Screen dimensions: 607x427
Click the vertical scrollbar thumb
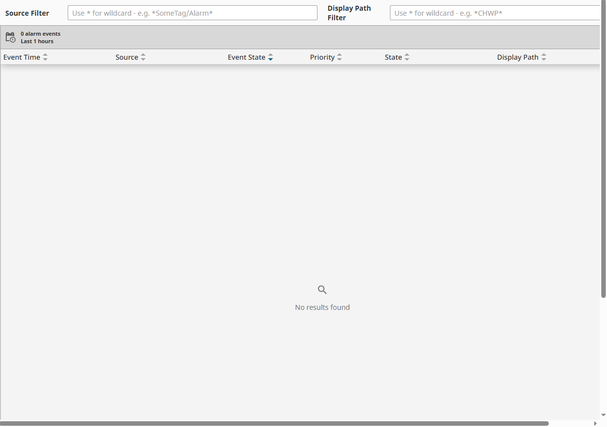point(603,149)
